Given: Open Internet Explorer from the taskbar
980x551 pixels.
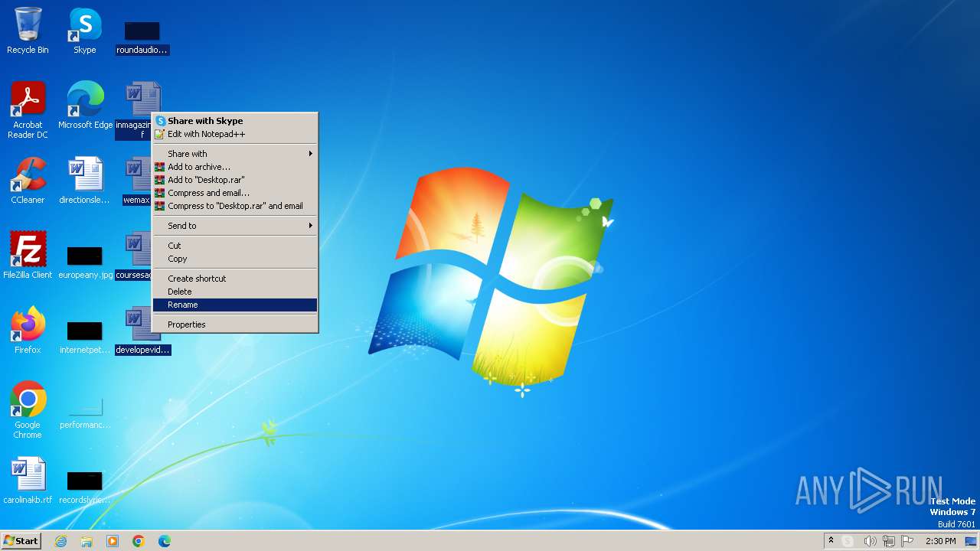Looking at the screenshot, I should tap(60, 541).
